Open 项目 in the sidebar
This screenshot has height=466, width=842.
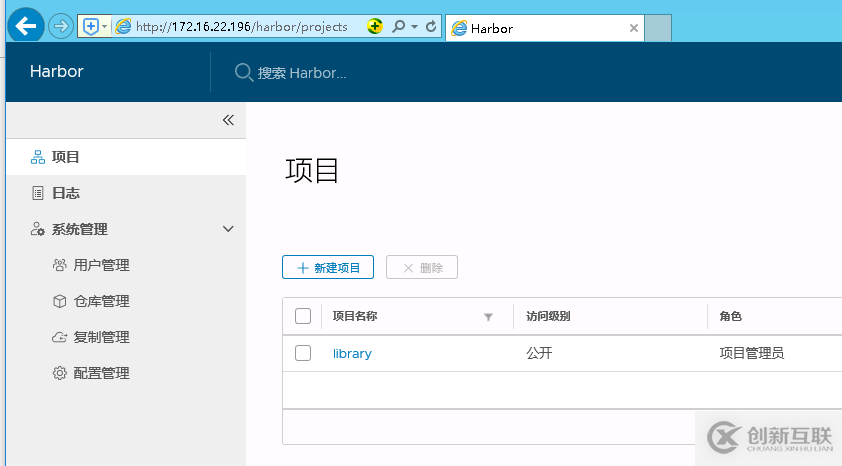click(x=126, y=157)
